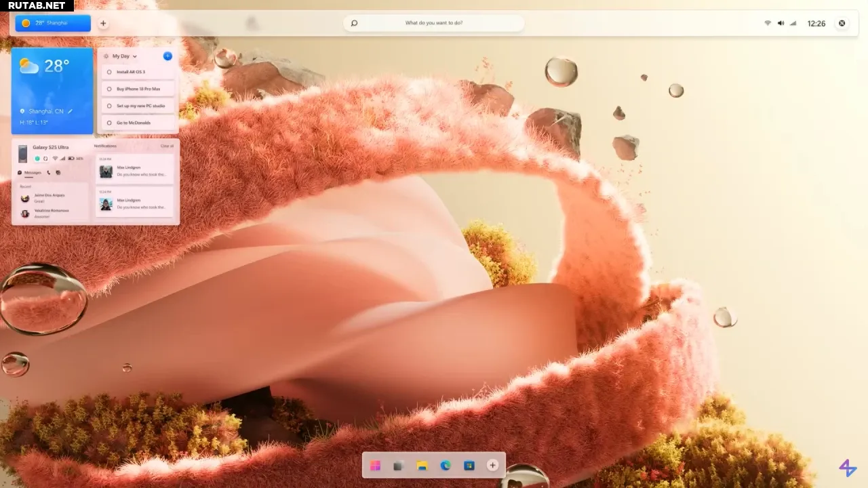Add an app to the dock
This screenshot has width=868, height=488.
pyautogui.click(x=492, y=466)
